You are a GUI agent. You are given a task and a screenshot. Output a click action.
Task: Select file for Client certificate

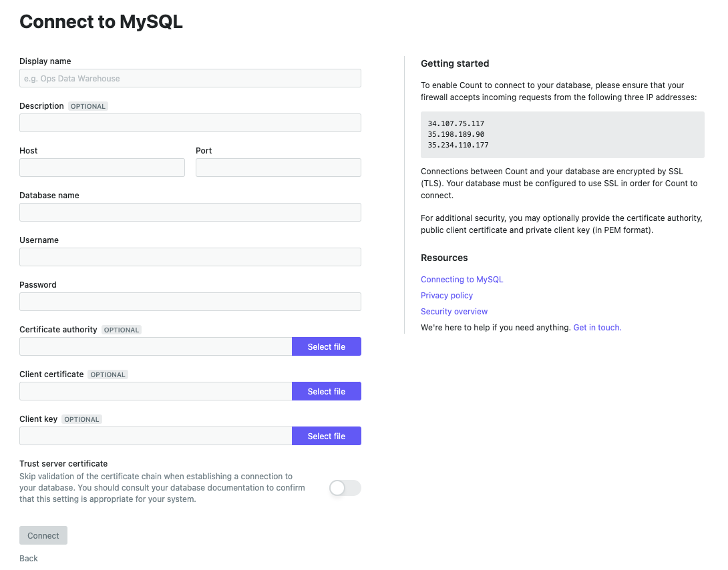327,391
